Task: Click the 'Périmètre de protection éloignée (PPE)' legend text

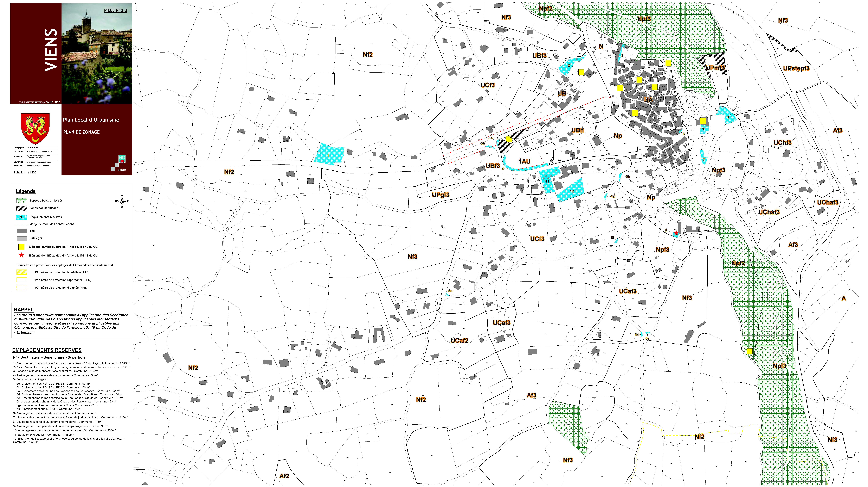Action: click(61, 288)
